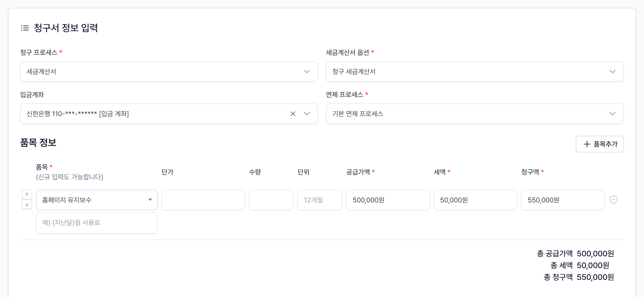
Task: Click the empty 단가 input field
Action: tap(203, 200)
